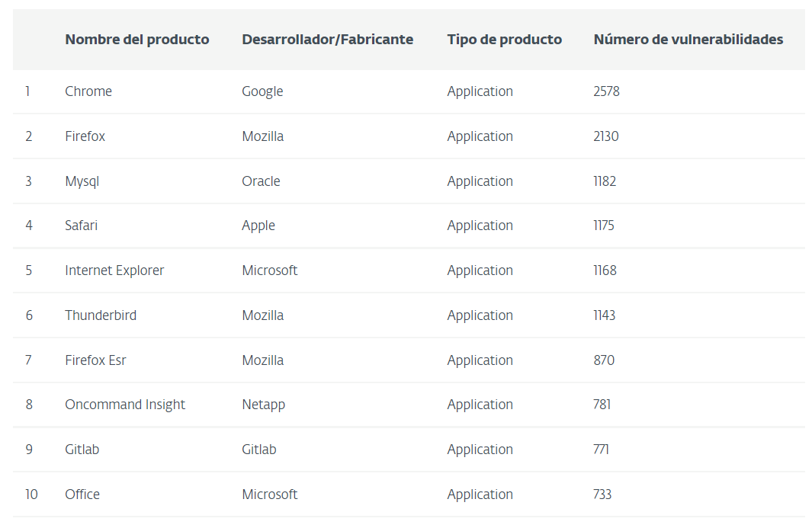The width and height of the screenshot is (812, 528).
Task: Select vulnerability count 1182
Action: point(605,181)
